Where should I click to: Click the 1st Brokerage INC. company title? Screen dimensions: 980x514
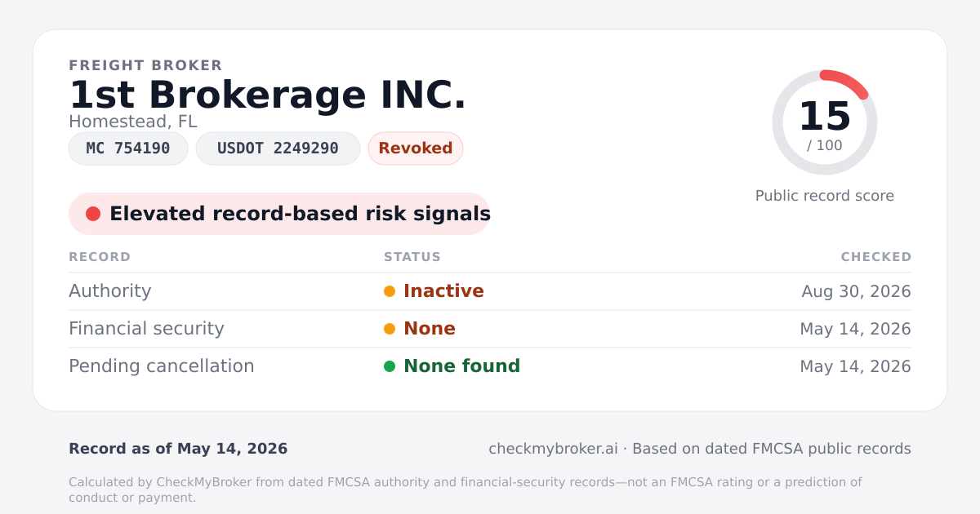(x=268, y=95)
